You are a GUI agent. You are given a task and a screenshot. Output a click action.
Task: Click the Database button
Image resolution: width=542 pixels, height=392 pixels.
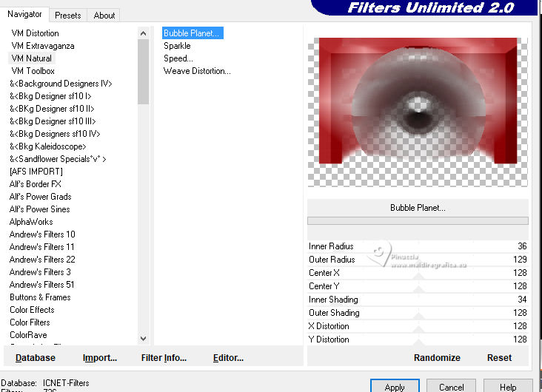36,358
